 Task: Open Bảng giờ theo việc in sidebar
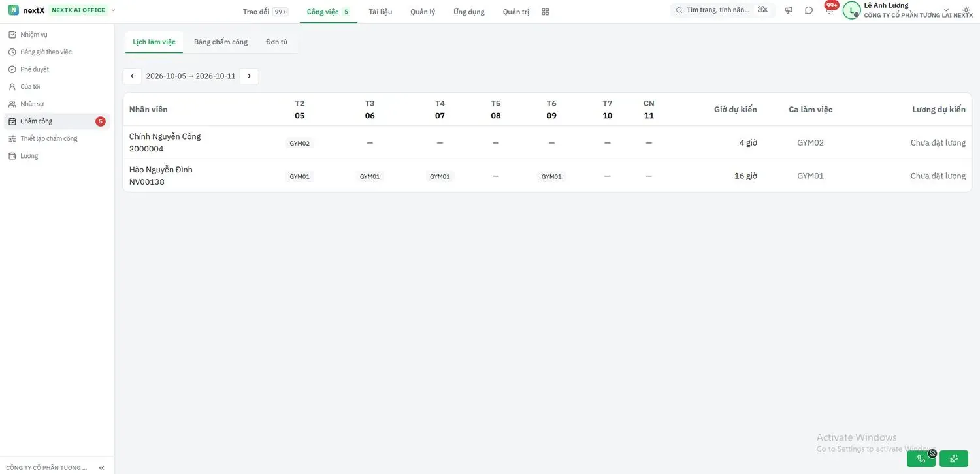[x=57, y=52]
